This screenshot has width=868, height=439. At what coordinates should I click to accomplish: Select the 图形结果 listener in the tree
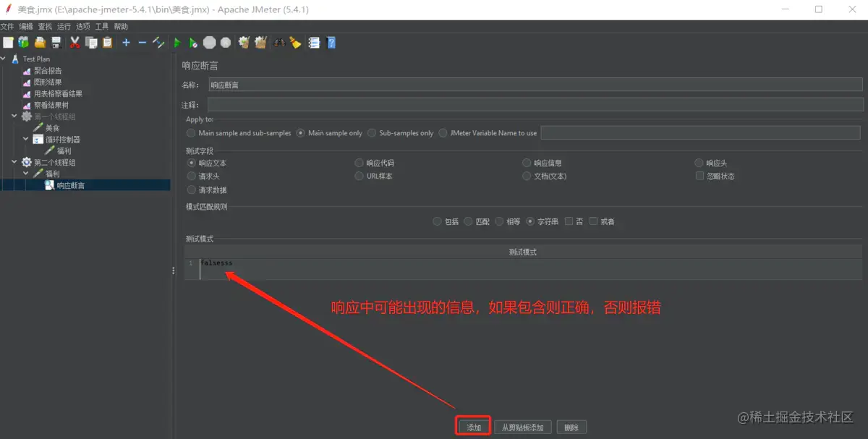[48, 82]
